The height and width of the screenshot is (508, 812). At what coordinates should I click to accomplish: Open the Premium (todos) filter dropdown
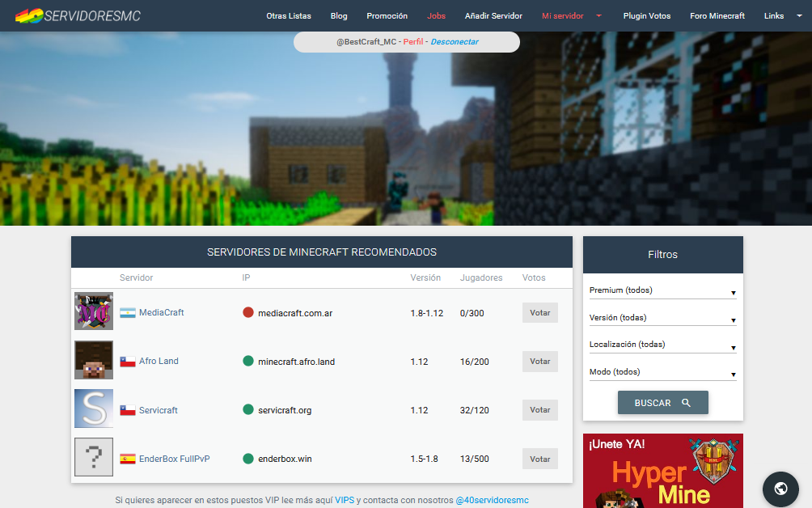click(662, 290)
